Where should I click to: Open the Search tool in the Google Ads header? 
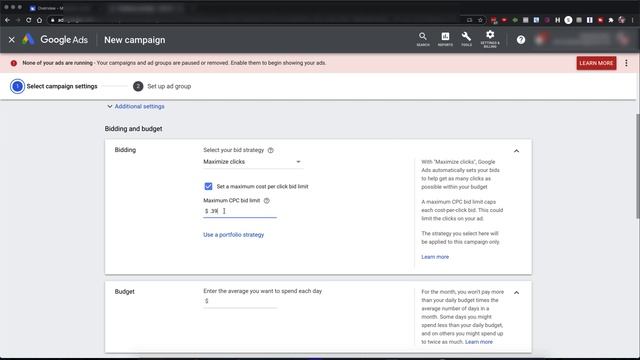click(x=423, y=39)
